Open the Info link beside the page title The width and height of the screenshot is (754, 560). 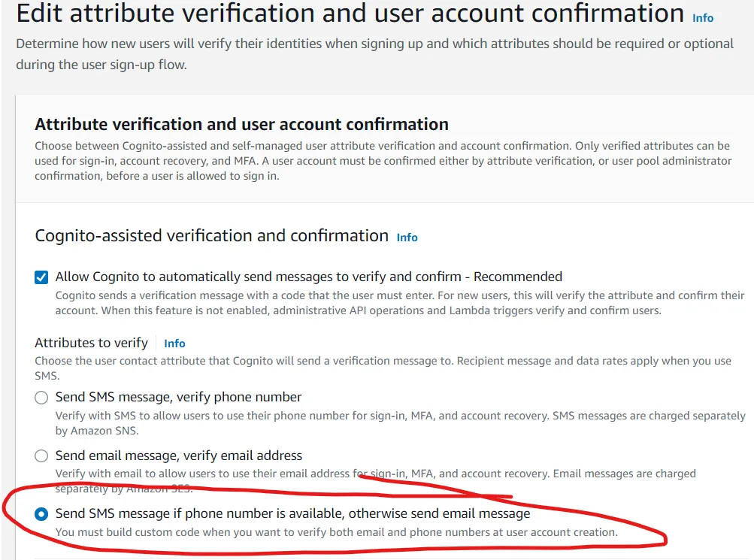click(x=703, y=17)
